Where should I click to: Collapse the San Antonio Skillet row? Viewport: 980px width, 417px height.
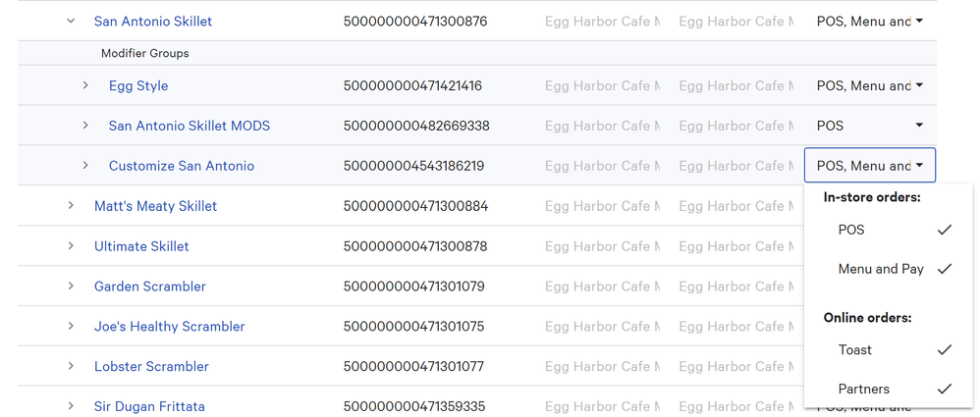pyautogui.click(x=71, y=21)
